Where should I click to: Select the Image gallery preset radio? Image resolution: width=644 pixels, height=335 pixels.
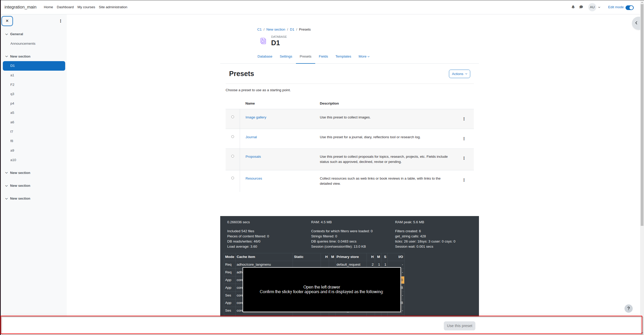[233, 117]
